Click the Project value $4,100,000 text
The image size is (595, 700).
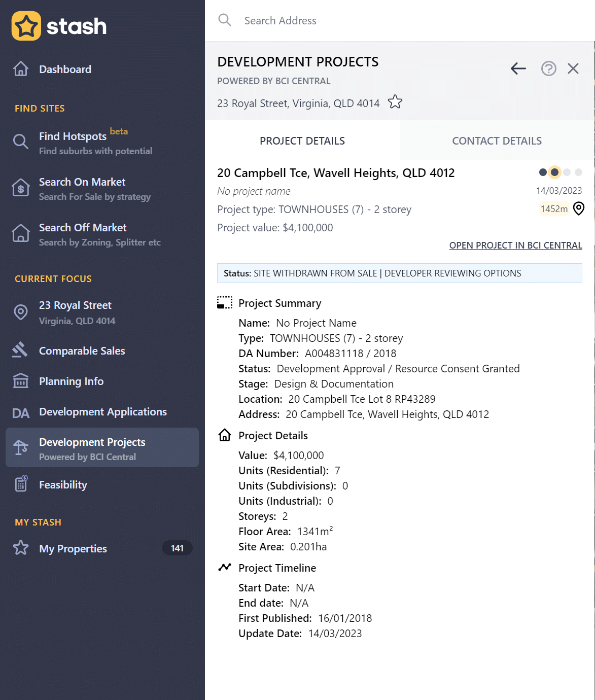pos(275,228)
